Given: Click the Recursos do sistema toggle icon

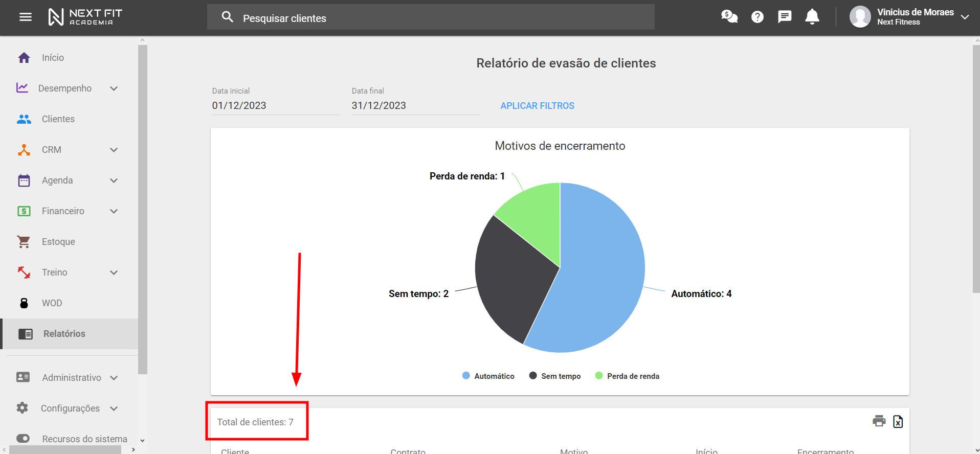Looking at the screenshot, I should 23,439.
